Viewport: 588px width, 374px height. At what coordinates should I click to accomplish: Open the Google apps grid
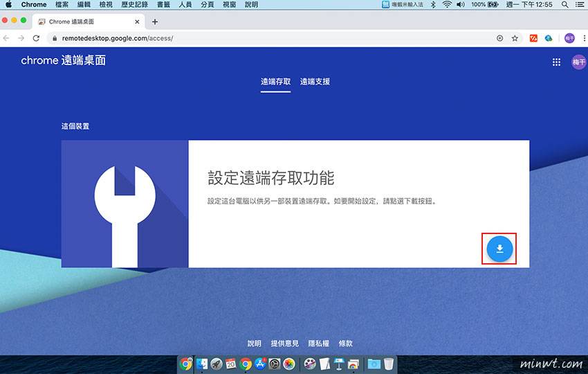point(556,62)
